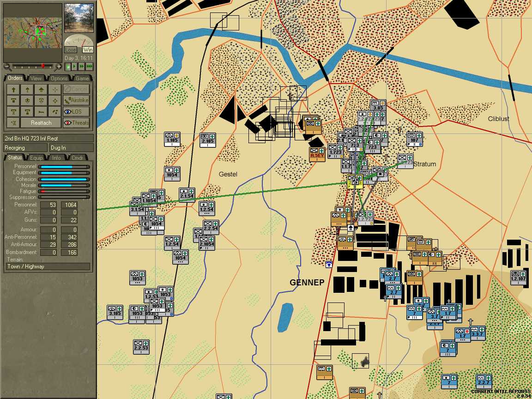Click the zoom-out magnifier icon
This screenshot has width=532, height=399.
point(7,66)
